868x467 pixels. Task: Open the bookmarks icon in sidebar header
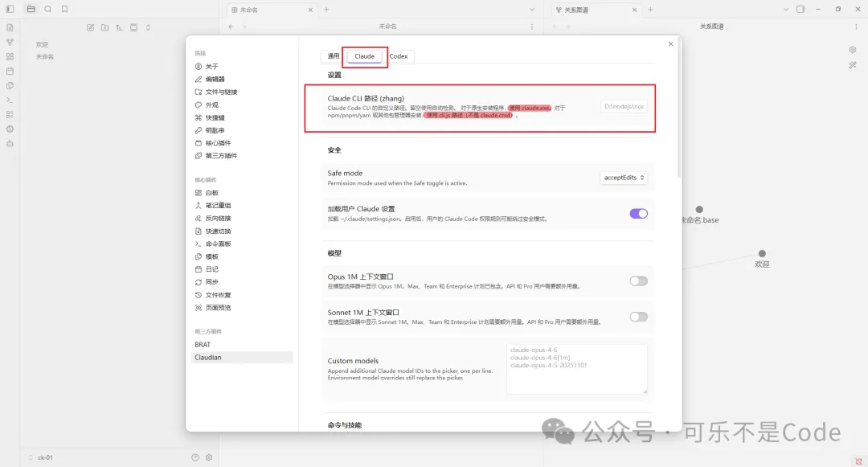[x=65, y=9]
